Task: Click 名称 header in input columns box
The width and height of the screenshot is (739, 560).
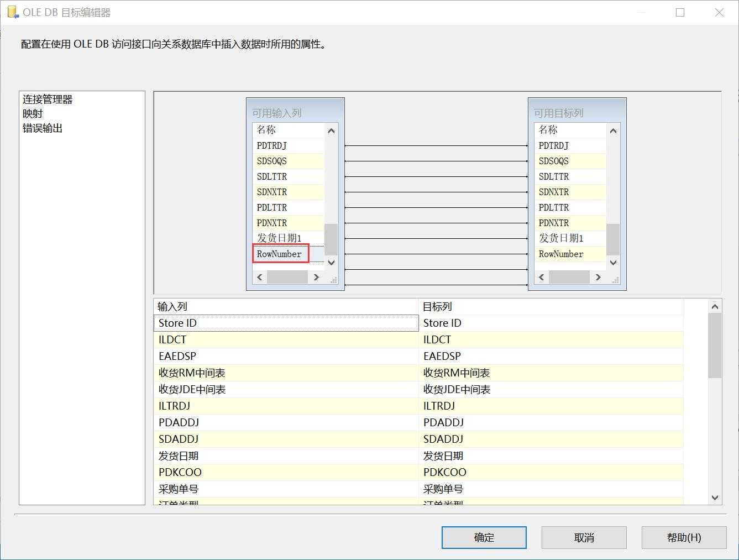Action: point(288,130)
